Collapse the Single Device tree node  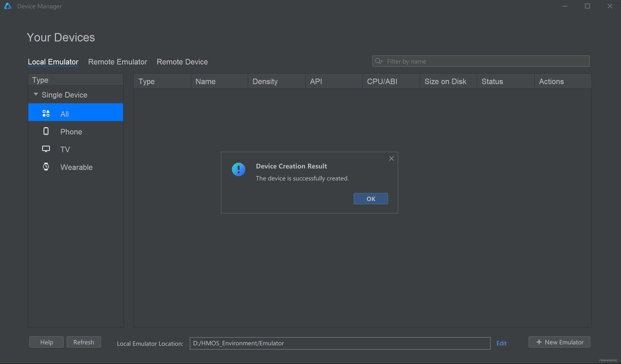pyautogui.click(x=36, y=94)
